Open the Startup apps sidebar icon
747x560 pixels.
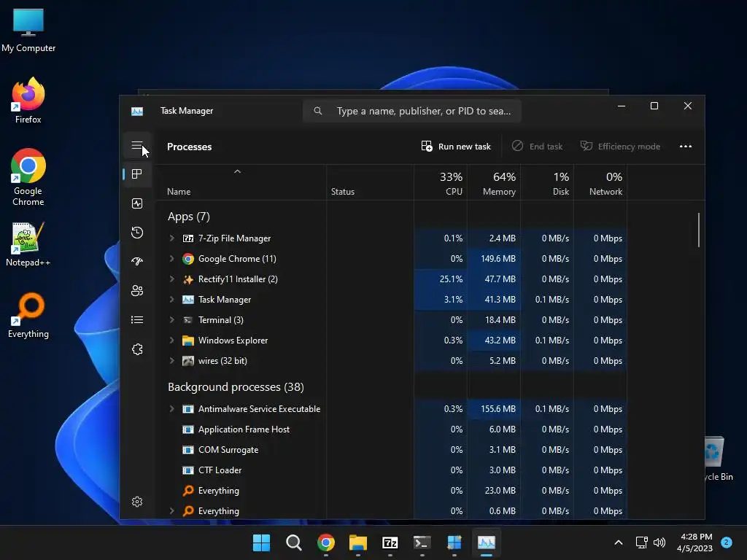coord(136,262)
